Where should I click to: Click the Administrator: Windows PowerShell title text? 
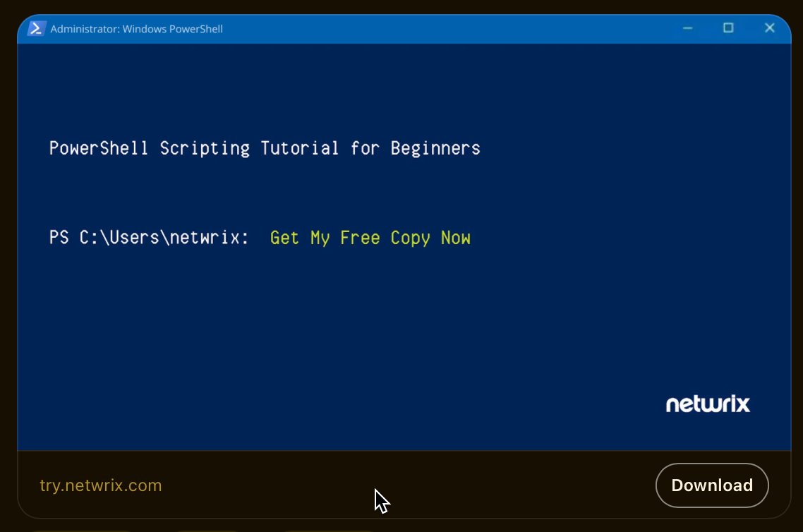tap(137, 29)
